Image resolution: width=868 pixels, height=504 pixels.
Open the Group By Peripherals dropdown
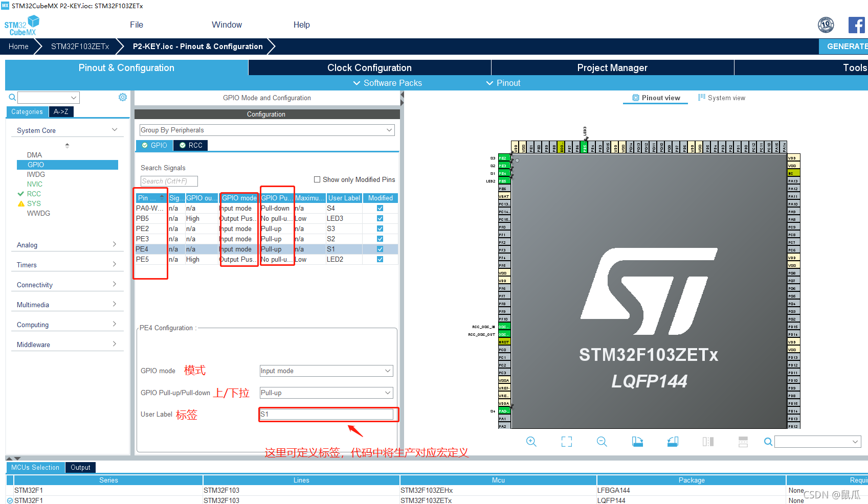coord(267,130)
